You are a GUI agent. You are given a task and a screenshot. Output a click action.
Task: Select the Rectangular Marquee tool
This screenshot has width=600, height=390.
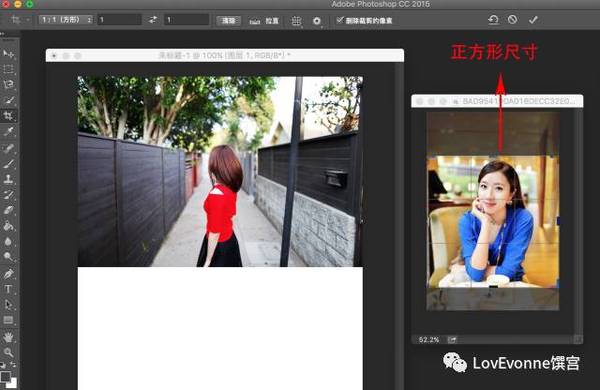click(x=8, y=69)
